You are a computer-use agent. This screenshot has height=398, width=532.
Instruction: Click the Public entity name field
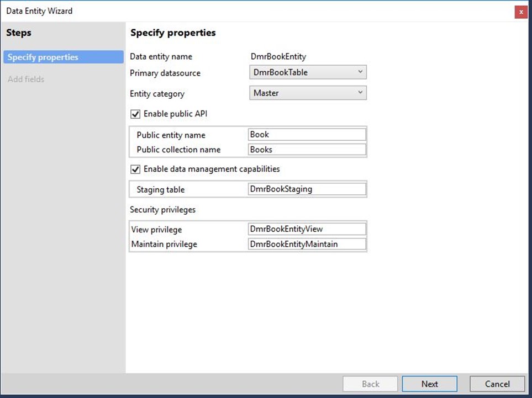pos(307,135)
